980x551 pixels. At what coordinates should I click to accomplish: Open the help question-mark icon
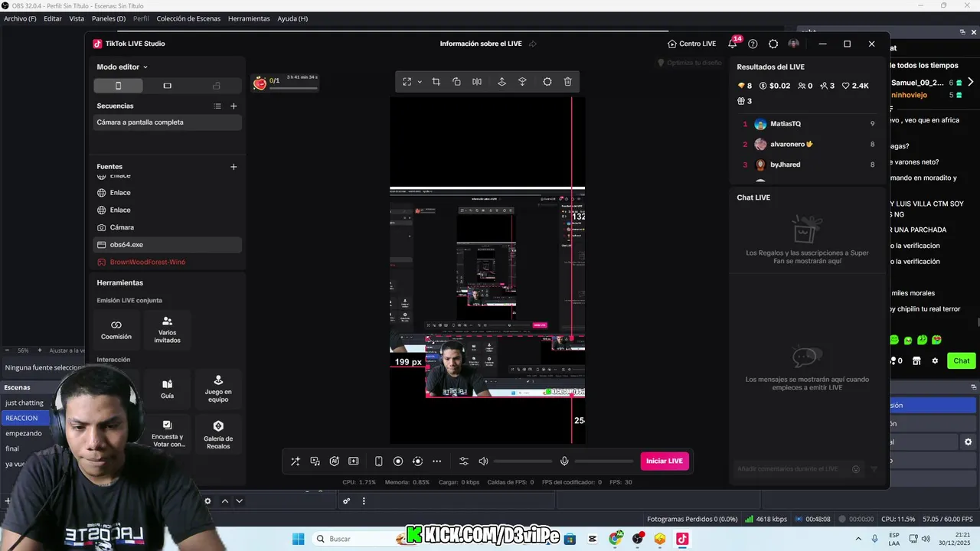753,44
